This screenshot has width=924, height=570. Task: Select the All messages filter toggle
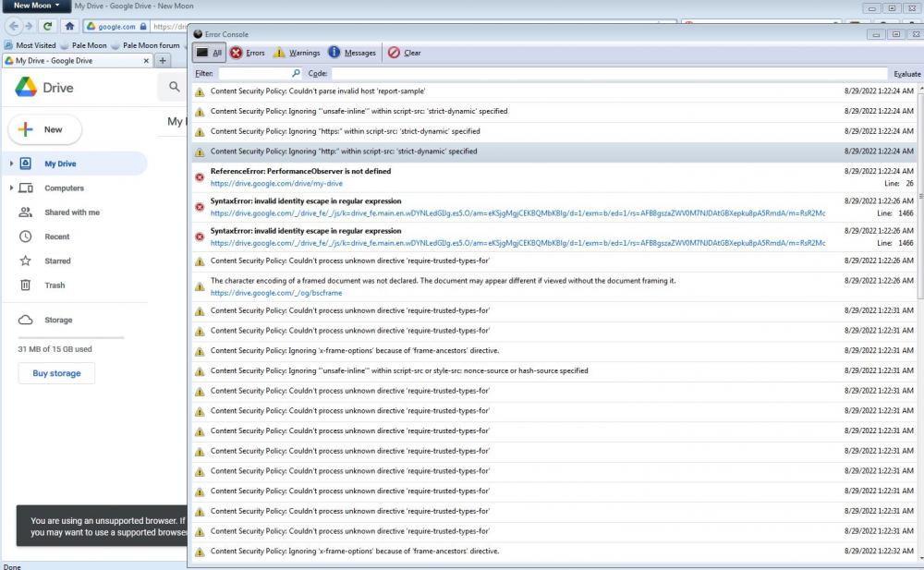pyautogui.click(x=211, y=53)
